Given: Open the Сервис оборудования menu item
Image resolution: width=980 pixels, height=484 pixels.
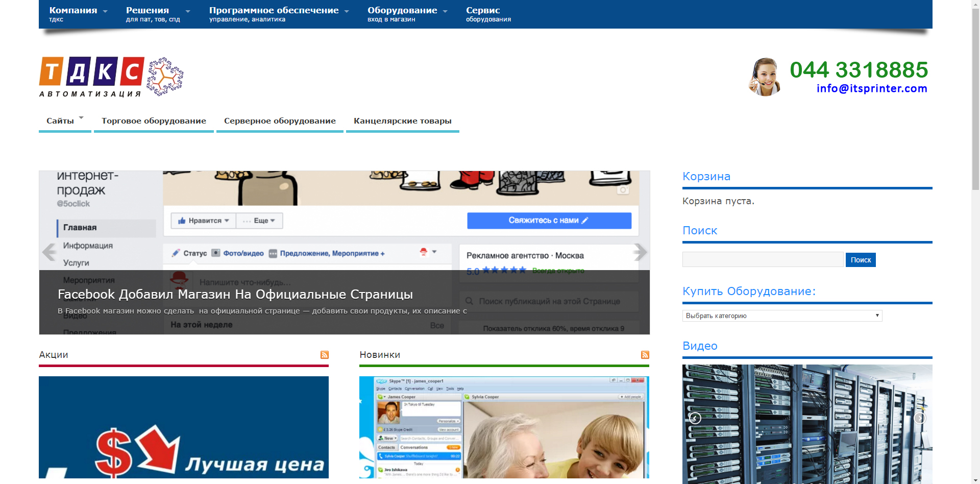Looking at the screenshot, I should [488, 14].
